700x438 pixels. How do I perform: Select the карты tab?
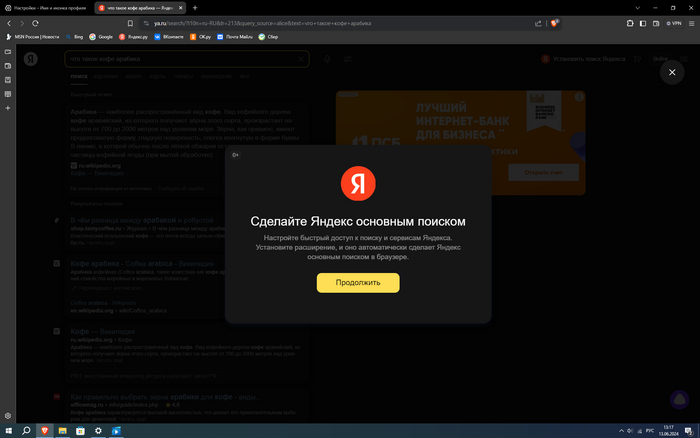[x=158, y=76]
